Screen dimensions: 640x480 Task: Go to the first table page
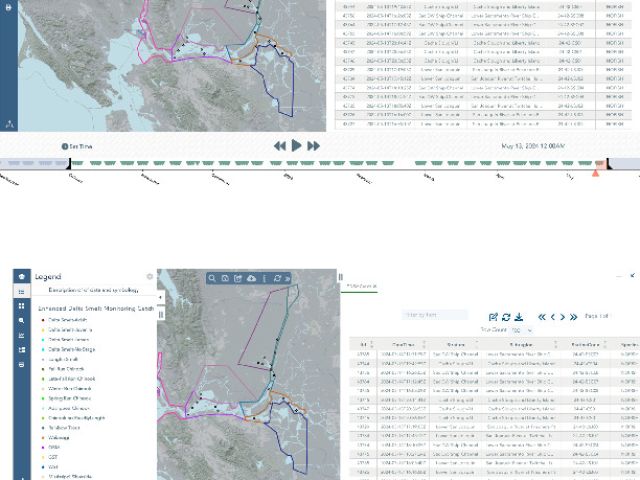(x=542, y=317)
